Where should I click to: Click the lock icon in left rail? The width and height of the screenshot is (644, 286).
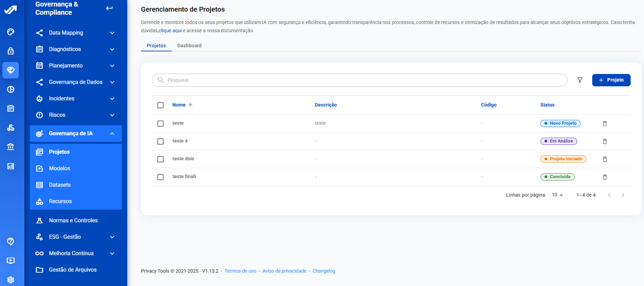coord(11,51)
